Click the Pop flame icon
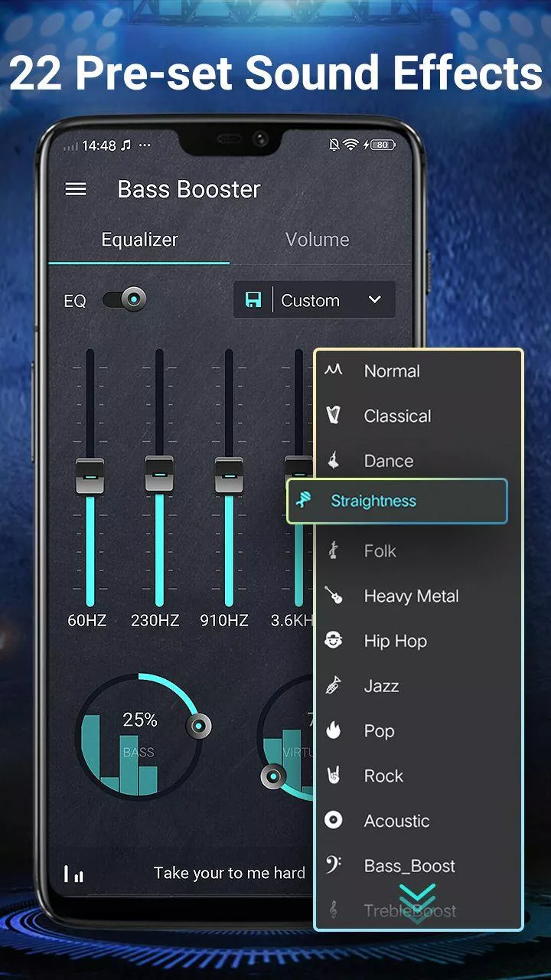 (x=333, y=730)
